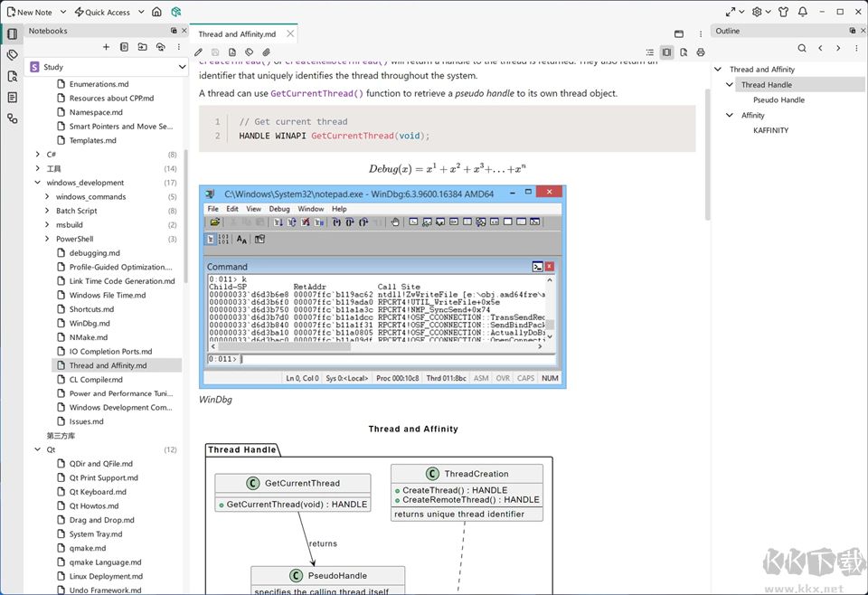Collapse the windows_development folder

[38, 183]
